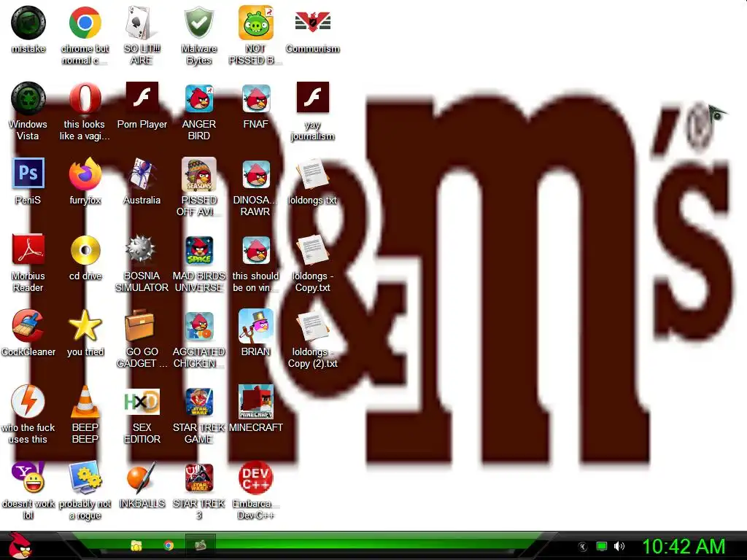
Task: Open the 'mistake' recycle bin icon
Action: tap(28, 23)
